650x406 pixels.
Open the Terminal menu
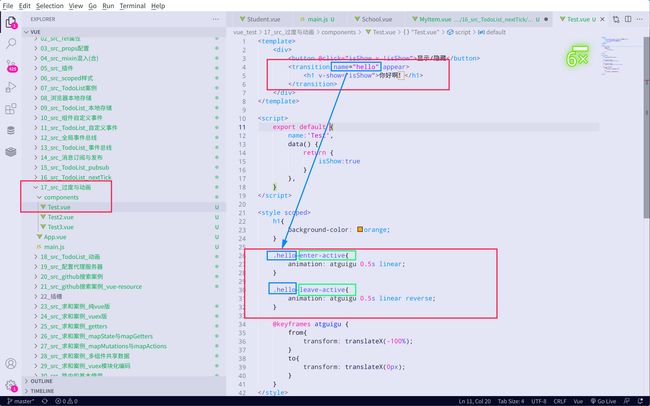(133, 6)
